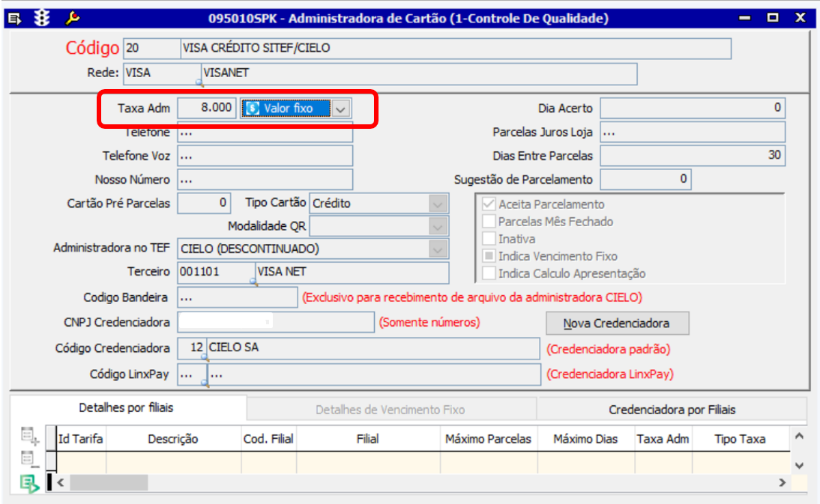Close the Administradora de Cartão window
This screenshot has width=820, height=504.
(800, 18)
